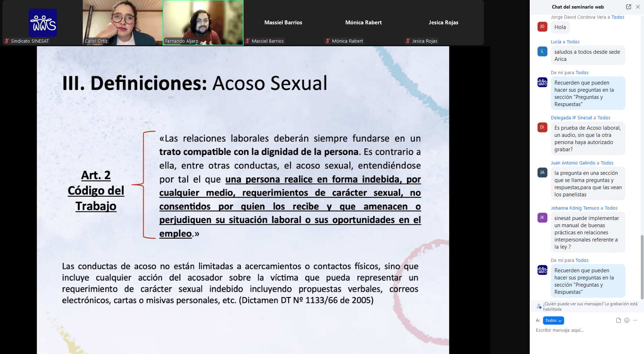
Task: Click the file attachment icon in chat
Action: pos(618,320)
